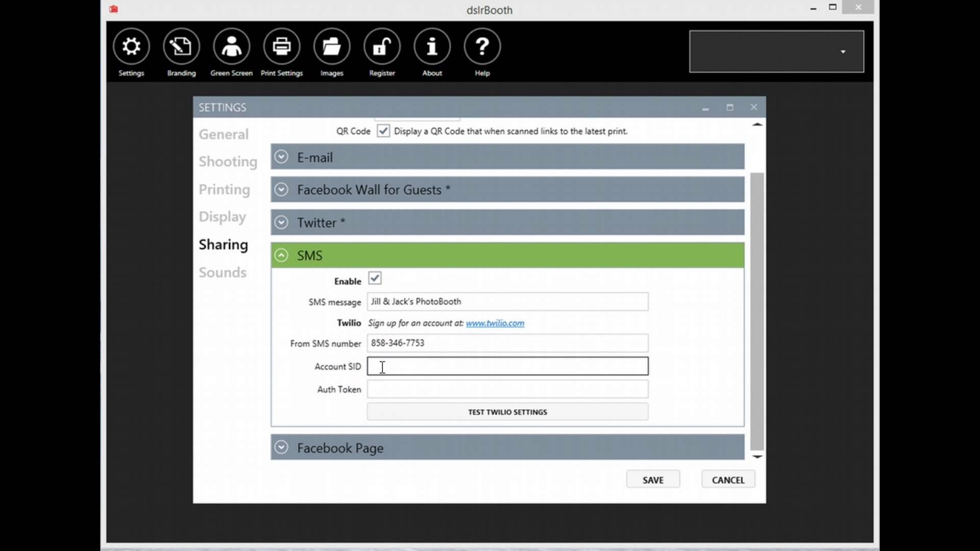The width and height of the screenshot is (980, 551).
Task: Open the Green Screen person icon
Action: tap(231, 46)
